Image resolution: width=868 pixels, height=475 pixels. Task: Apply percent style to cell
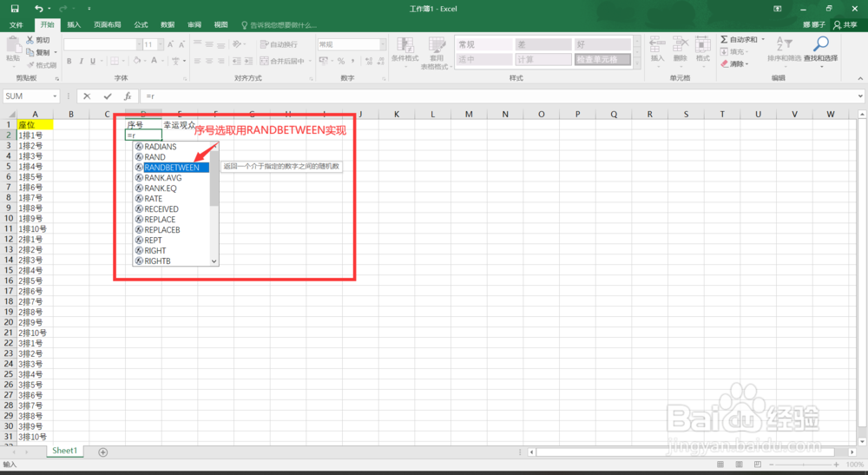coord(341,61)
